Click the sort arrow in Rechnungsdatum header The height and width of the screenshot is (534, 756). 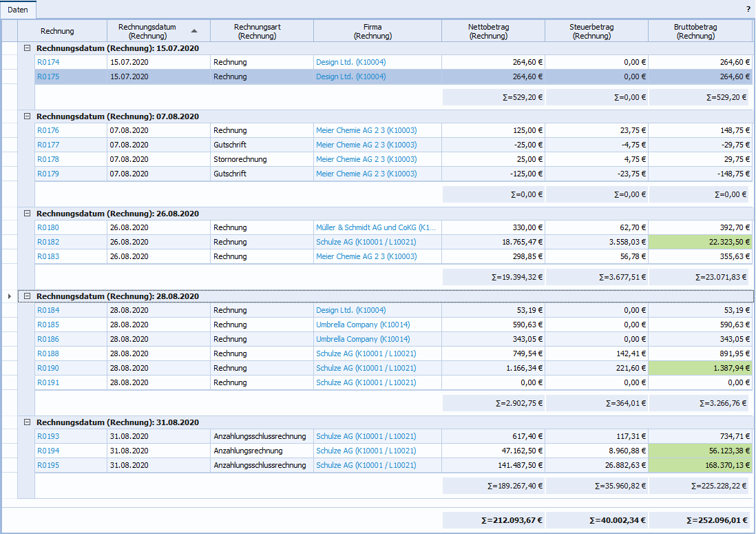point(194,31)
